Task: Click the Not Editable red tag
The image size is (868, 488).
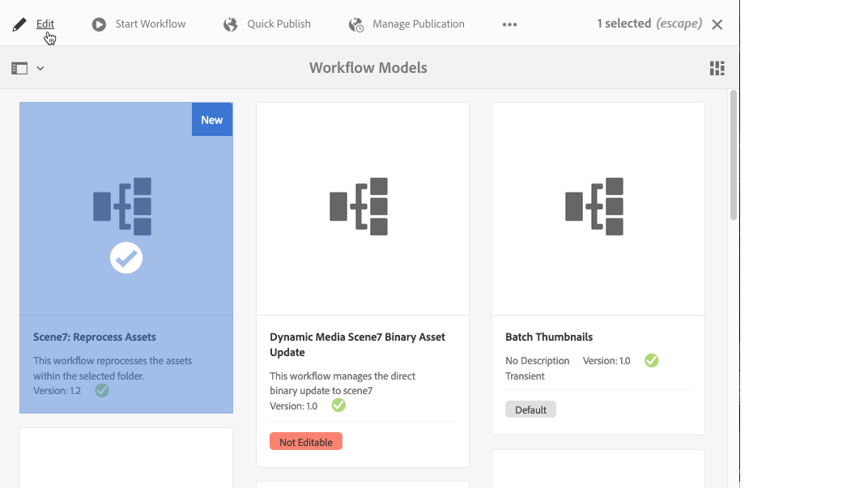Action: tap(306, 442)
